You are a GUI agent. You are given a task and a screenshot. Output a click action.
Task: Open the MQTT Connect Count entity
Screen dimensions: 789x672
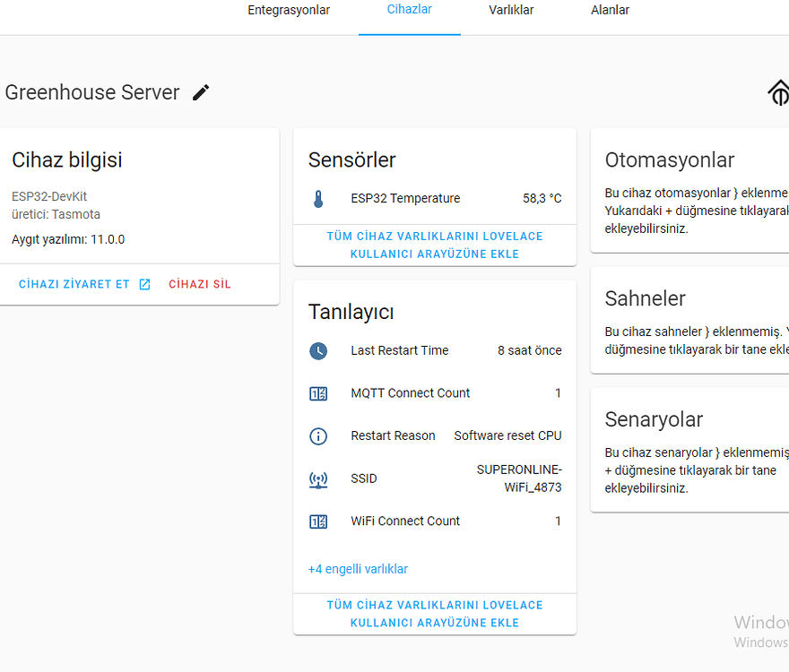tap(435, 393)
